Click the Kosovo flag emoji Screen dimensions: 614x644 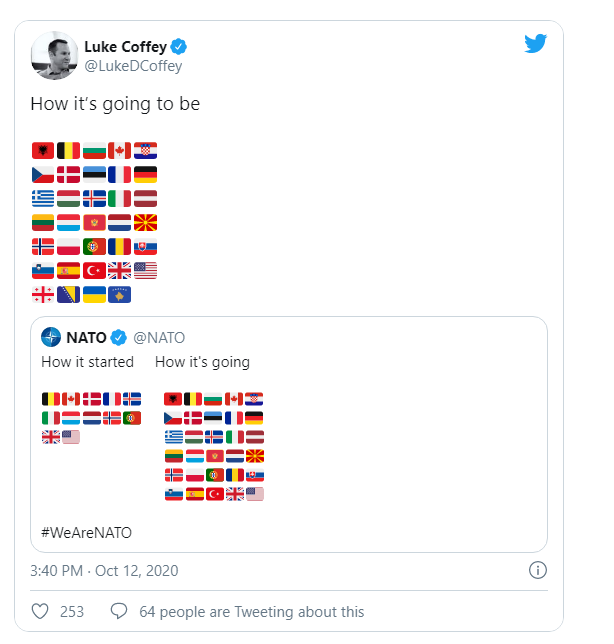(120, 294)
